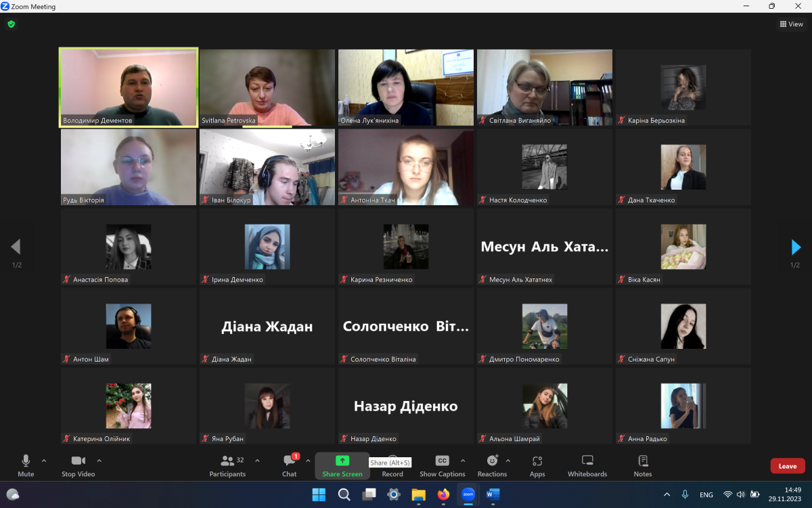Click muted mic icon for Віка Касян
The height and width of the screenshot is (508, 812).
[622, 280]
